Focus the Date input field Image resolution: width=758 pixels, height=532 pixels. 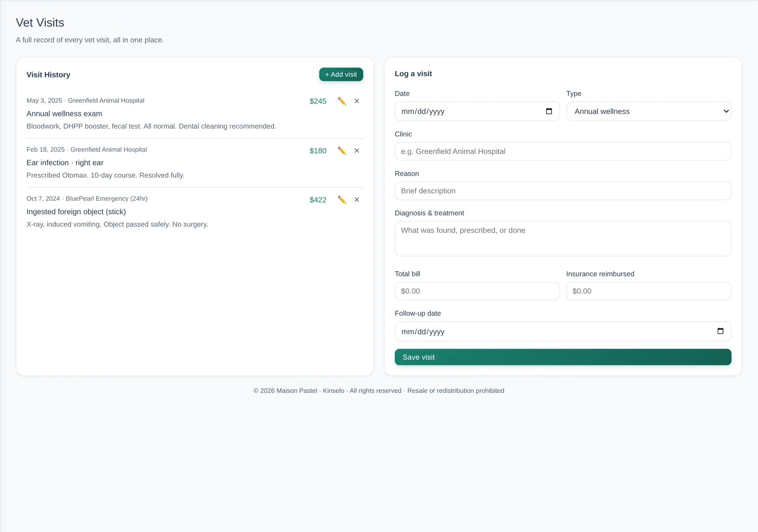(x=477, y=111)
